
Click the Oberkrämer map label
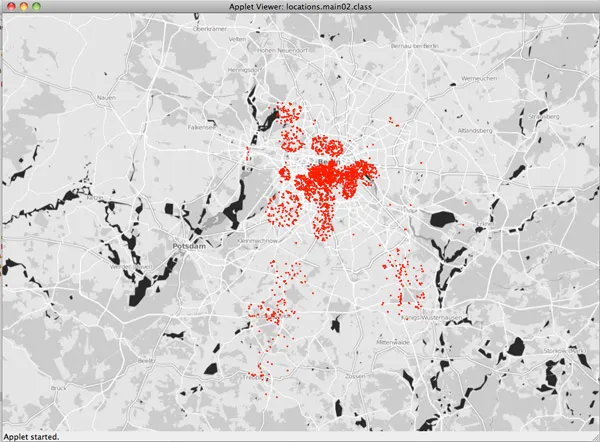coord(210,29)
